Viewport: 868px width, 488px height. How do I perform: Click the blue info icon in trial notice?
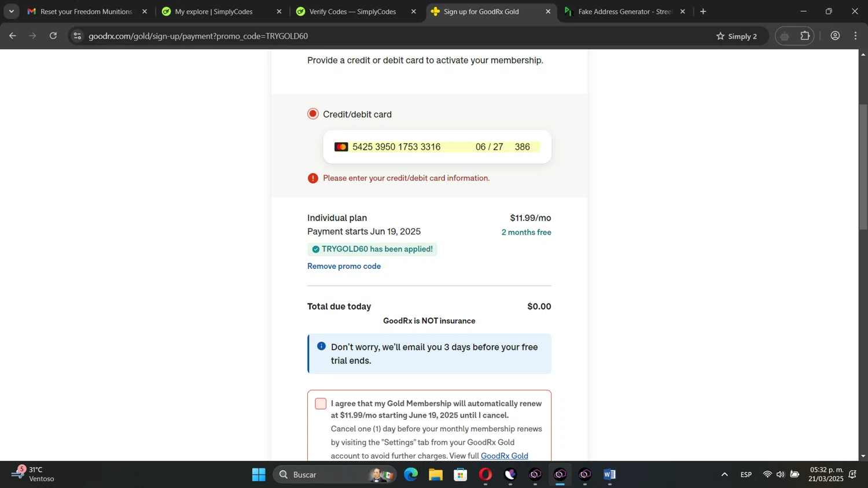point(321,346)
